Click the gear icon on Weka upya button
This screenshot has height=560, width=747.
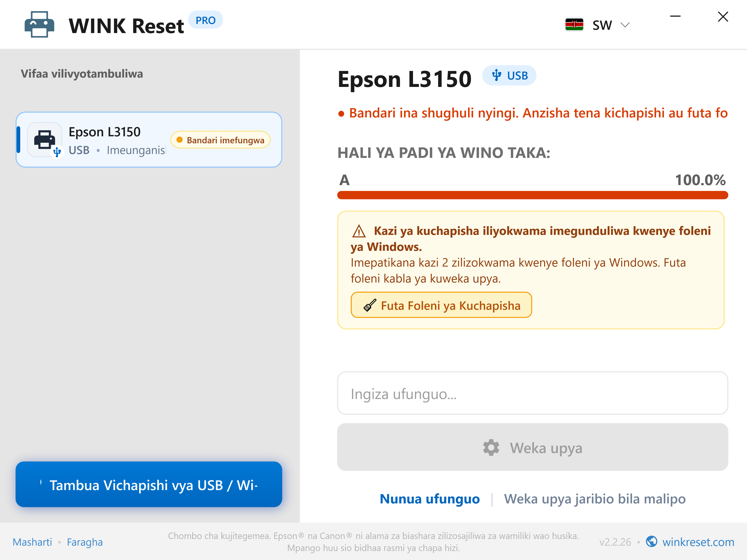(x=491, y=448)
